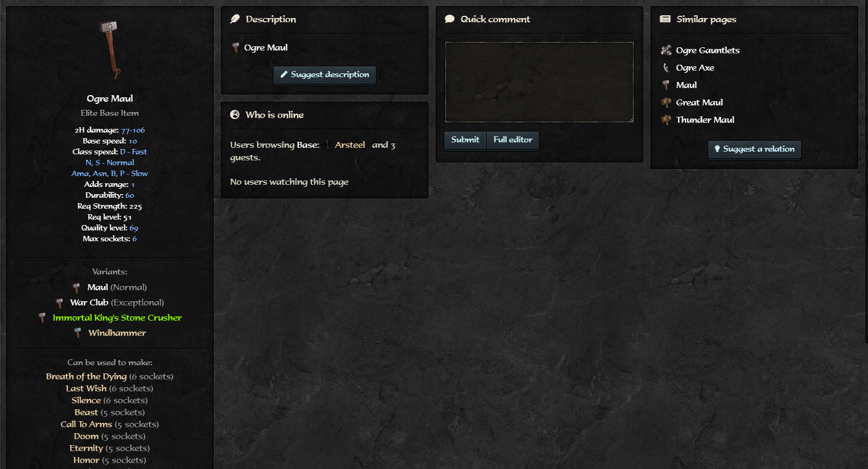This screenshot has width=868, height=469.
Task: Open the Full editor
Action: (513, 140)
